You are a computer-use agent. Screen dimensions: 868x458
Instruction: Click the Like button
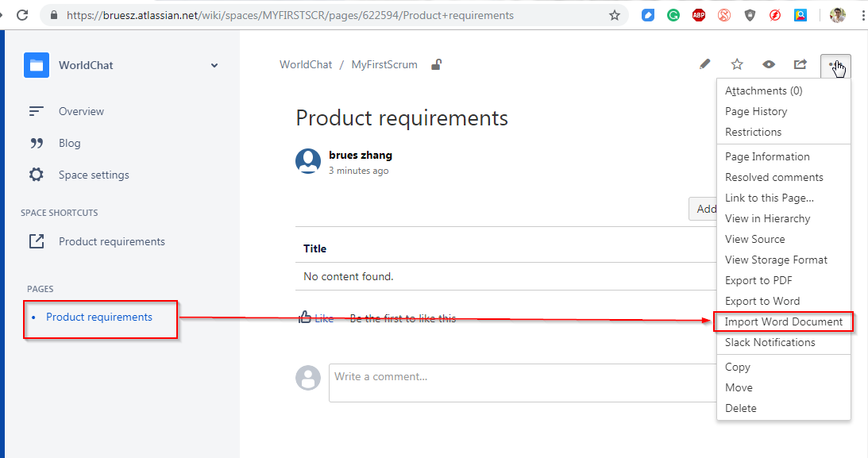click(x=316, y=318)
